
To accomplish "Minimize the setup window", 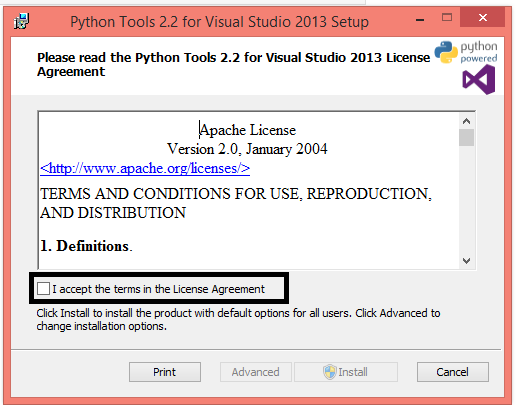I will coord(420,19).
